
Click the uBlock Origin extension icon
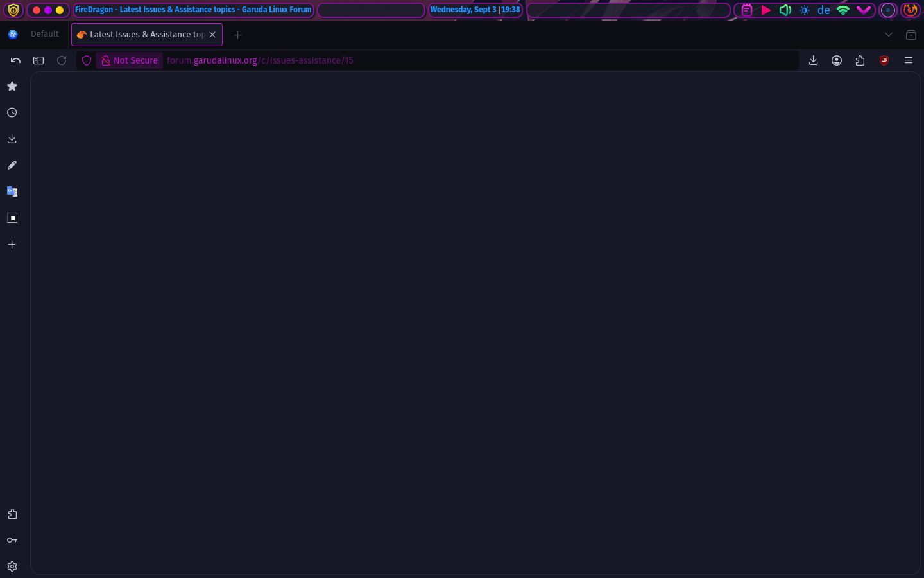click(884, 60)
